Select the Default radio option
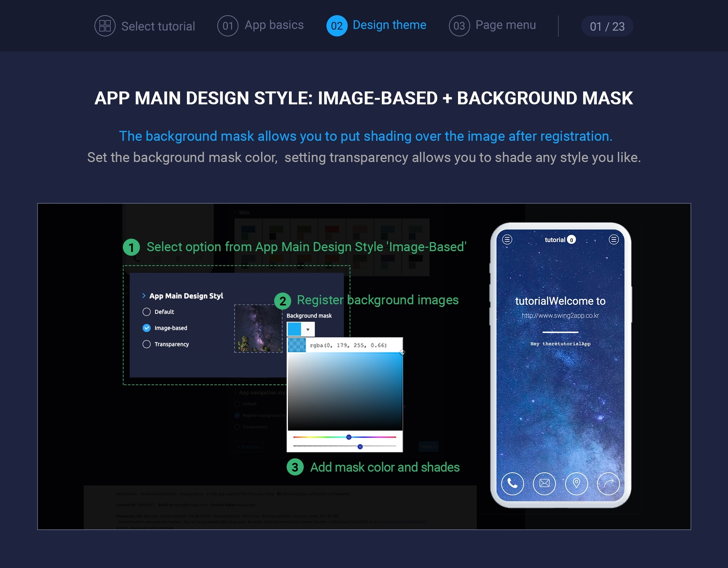 pos(147,312)
